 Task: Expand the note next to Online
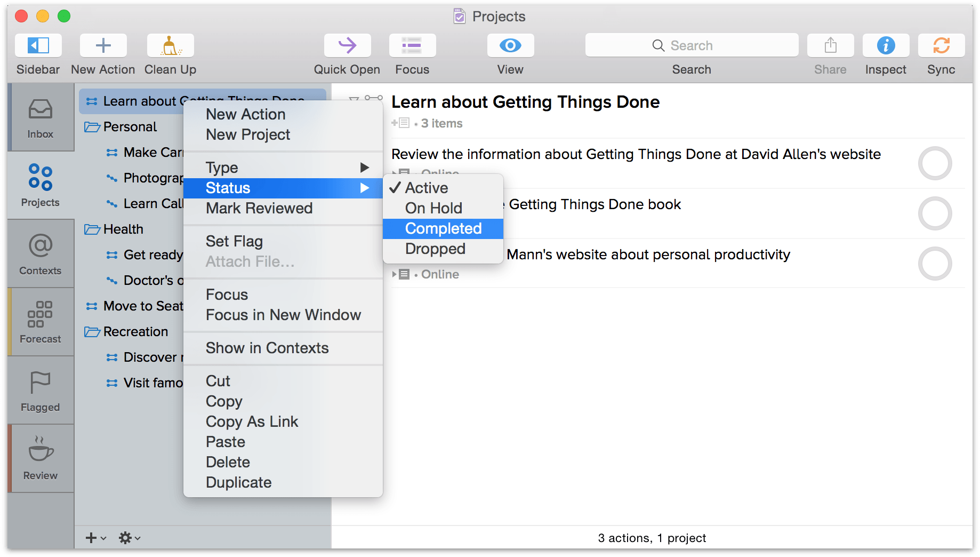tap(400, 274)
